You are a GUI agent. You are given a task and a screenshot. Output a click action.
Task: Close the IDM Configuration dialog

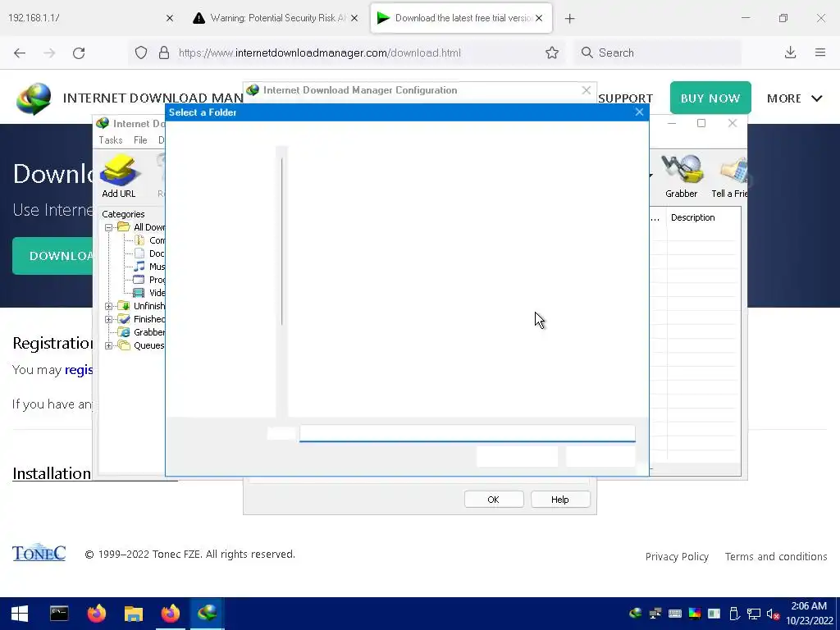[x=586, y=90]
